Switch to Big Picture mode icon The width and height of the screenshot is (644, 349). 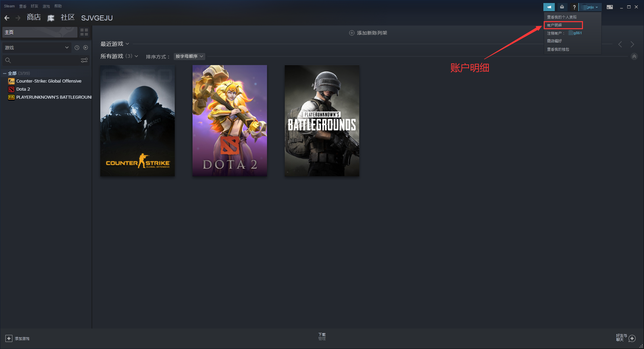[x=610, y=7]
